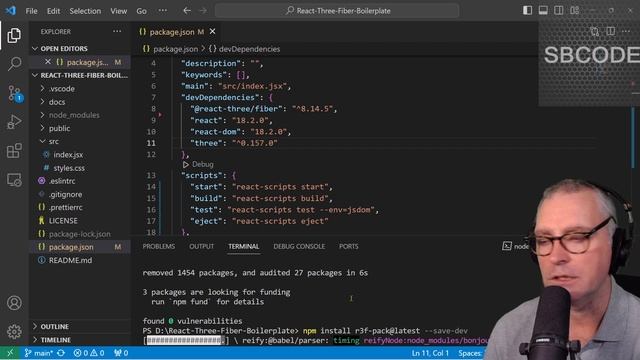The width and height of the screenshot is (640, 360).
Task: Click errors and warnings count in status bar
Action: click(x=89, y=353)
